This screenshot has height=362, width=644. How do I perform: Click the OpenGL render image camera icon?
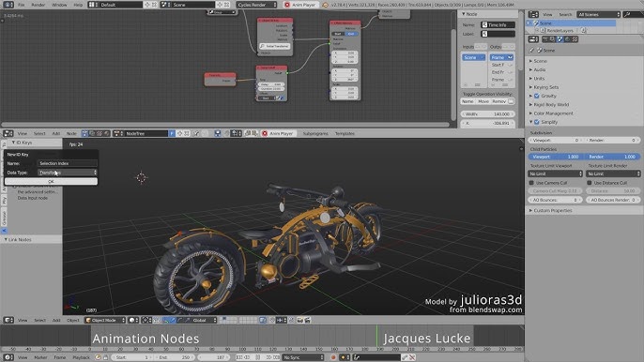click(x=299, y=320)
